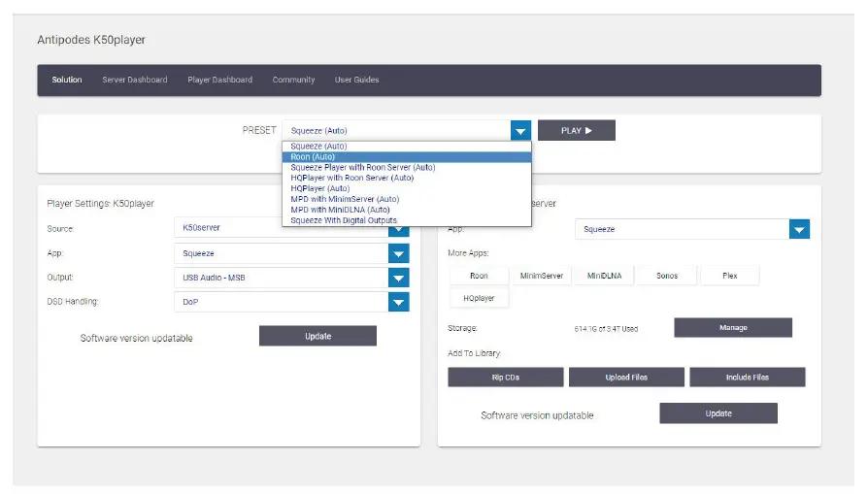868x494 pixels.
Task: Select HQPlayer (Auto) preset option
Action: (x=406, y=188)
